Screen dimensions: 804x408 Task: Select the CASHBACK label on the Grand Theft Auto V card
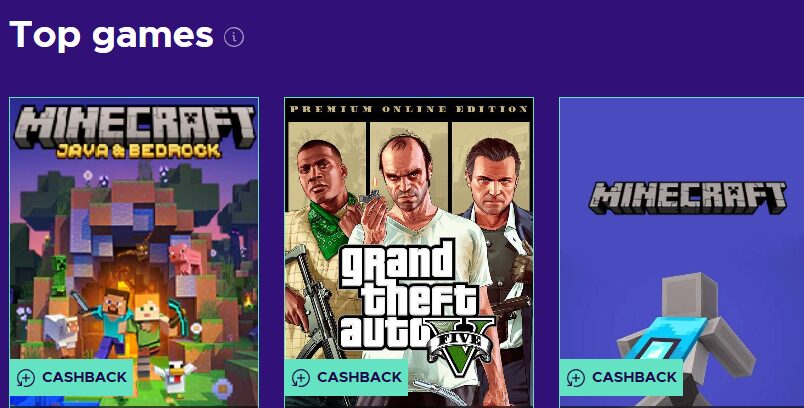click(x=359, y=377)
